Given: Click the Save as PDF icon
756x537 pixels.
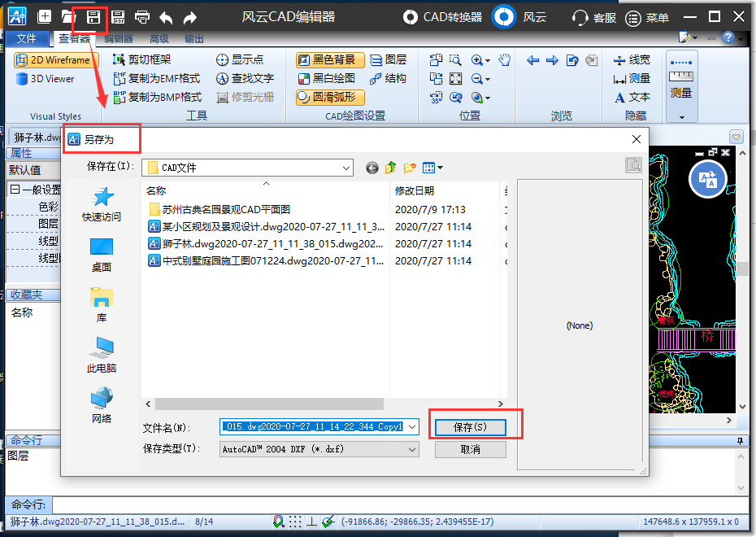Looking at the screenshot, I should 118,17.
